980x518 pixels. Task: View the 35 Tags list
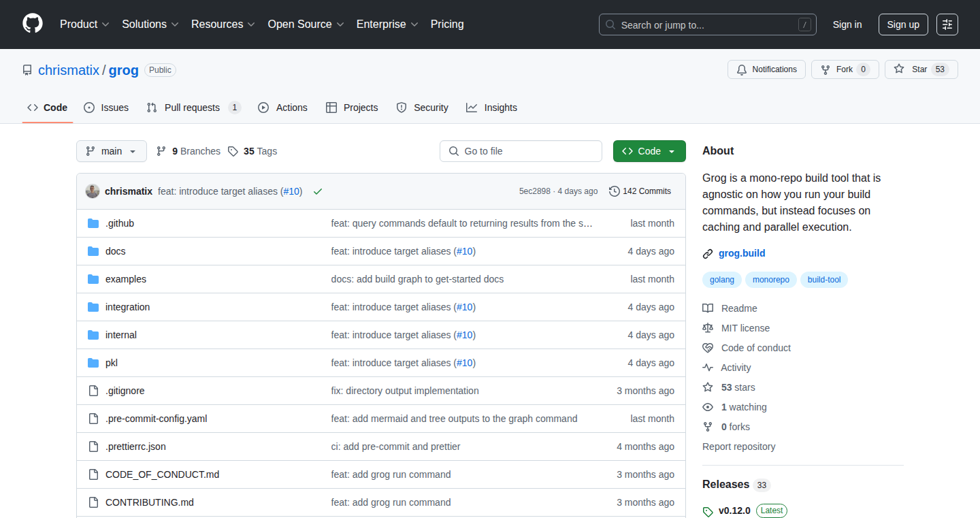point(252,151)
